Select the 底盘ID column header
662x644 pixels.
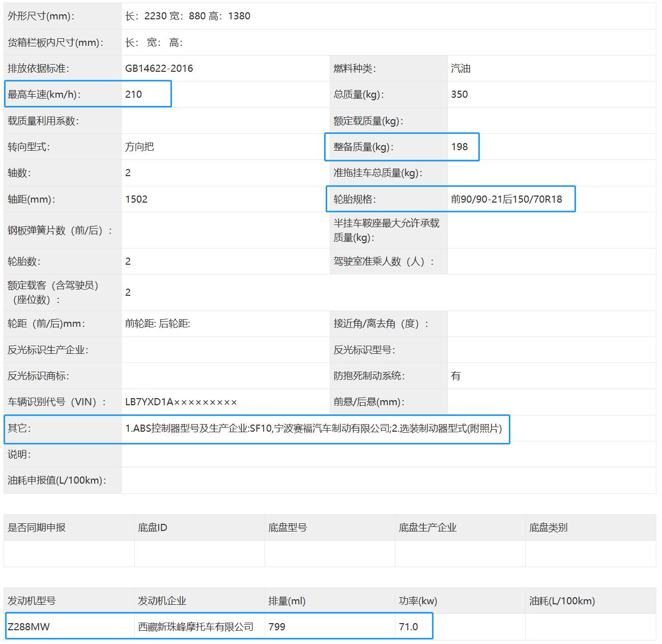[152, 527]
